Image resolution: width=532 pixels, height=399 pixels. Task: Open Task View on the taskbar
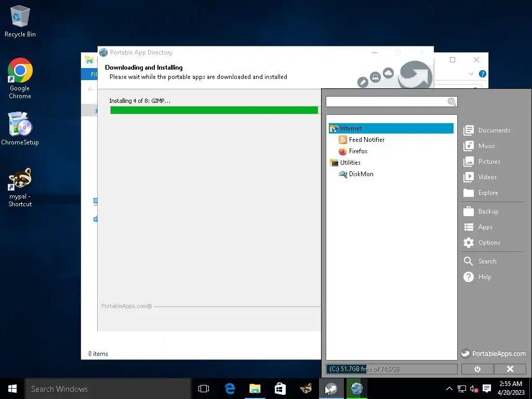(x=204, y=389)
